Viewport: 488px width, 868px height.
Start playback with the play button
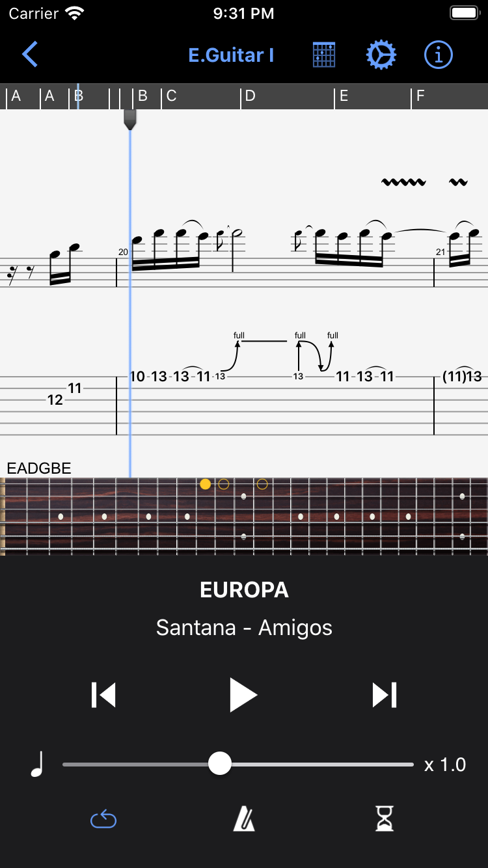point(244,695)
